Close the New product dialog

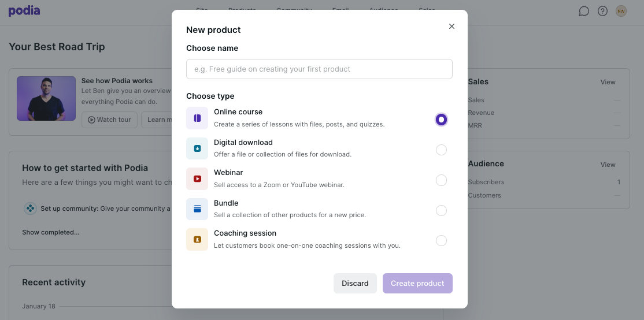tap(452, 26)
